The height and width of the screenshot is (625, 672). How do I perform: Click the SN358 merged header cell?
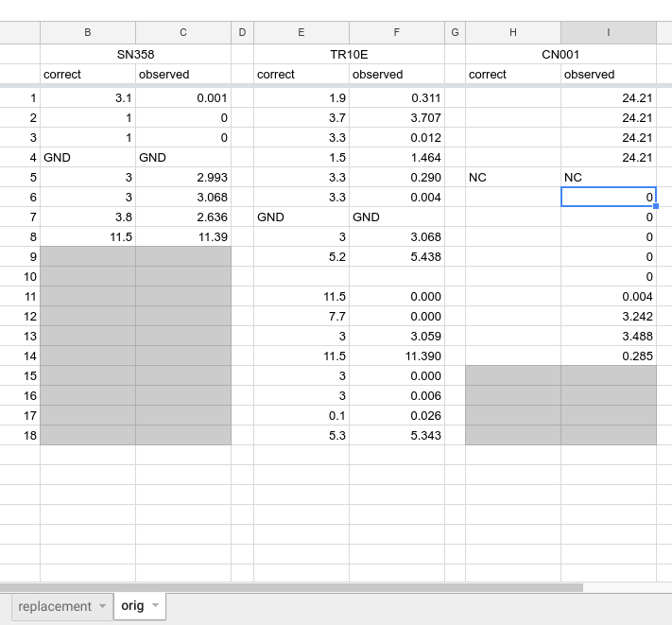(135, 55)
